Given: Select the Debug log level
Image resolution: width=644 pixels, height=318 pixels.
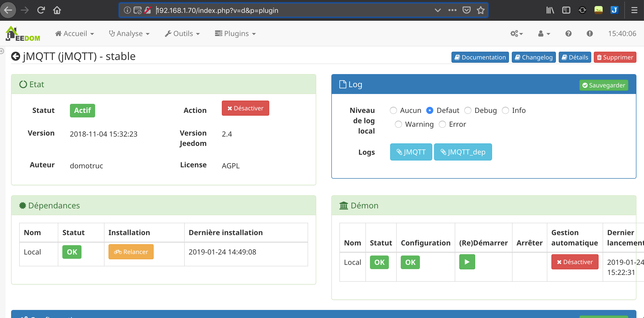Looking at the screenshot, I should [x=468, y=110].
